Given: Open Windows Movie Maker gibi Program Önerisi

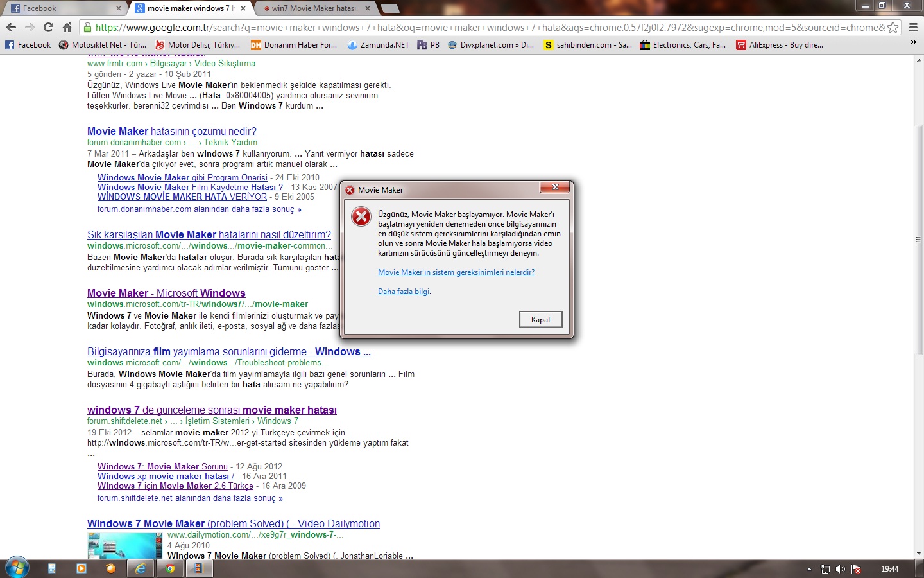Looking at the screenshot, I should [182, 178].
